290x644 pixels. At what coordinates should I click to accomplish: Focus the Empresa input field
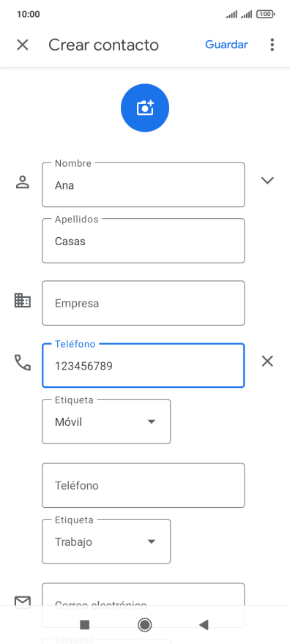click(x=144, y=303)
